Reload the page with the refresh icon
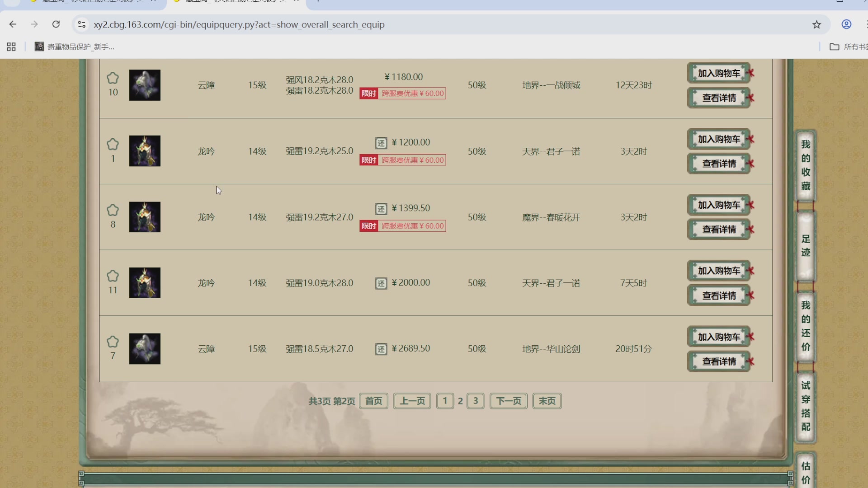Screen dimensions: 868x488 [56, 24]
